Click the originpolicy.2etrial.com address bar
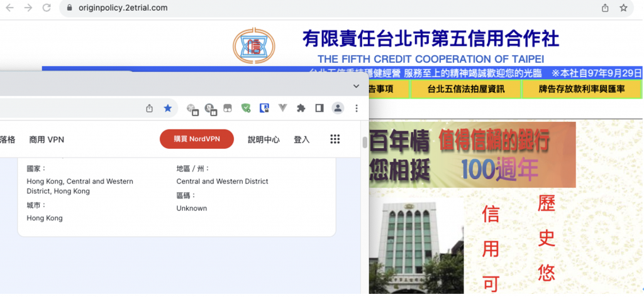 (x=347, y=8)
